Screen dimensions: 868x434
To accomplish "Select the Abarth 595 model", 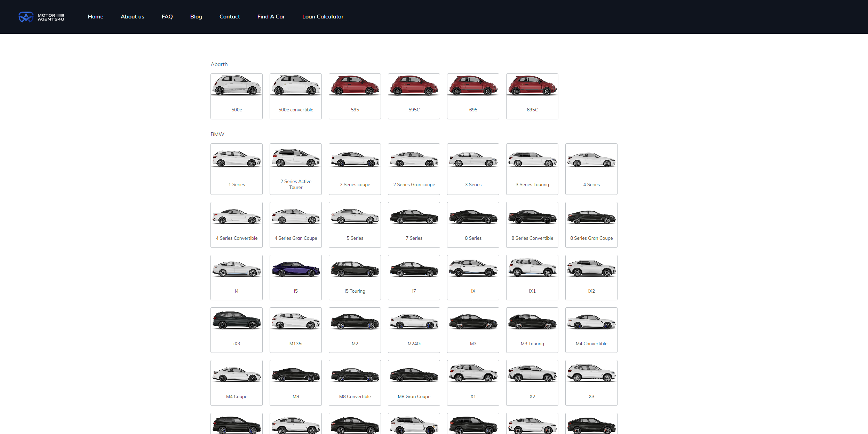I will (355, 96).
